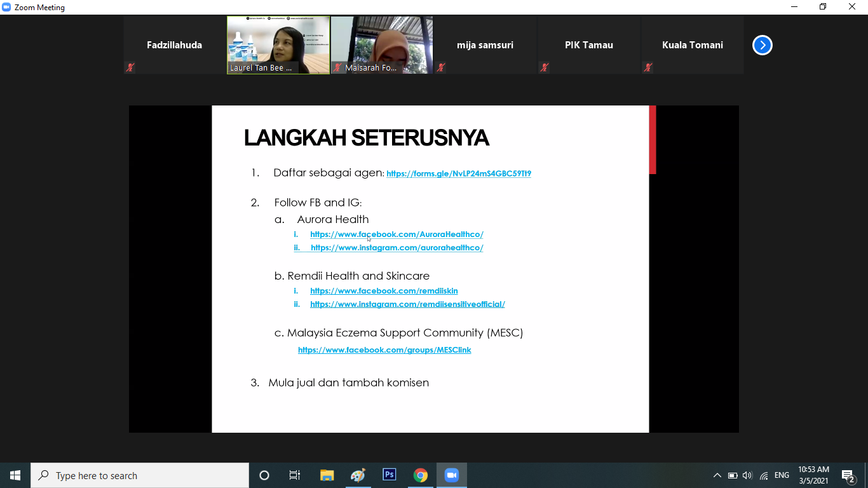The height and width of the screenshot is (488, 868).
Task: Click the taskbar search box
Action: pos(140,475)
